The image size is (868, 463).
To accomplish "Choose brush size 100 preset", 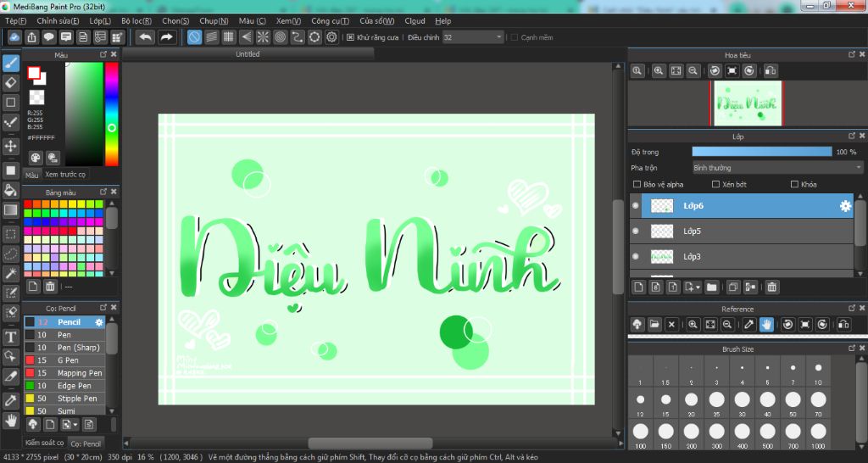I will point(641,435).
